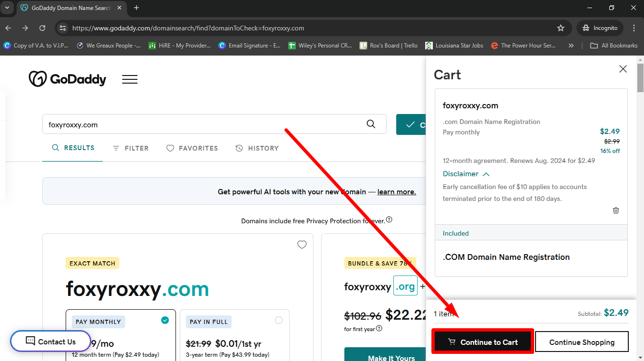Open the History tab
Viewport: 644px width, 361px height.
[257, 148]
